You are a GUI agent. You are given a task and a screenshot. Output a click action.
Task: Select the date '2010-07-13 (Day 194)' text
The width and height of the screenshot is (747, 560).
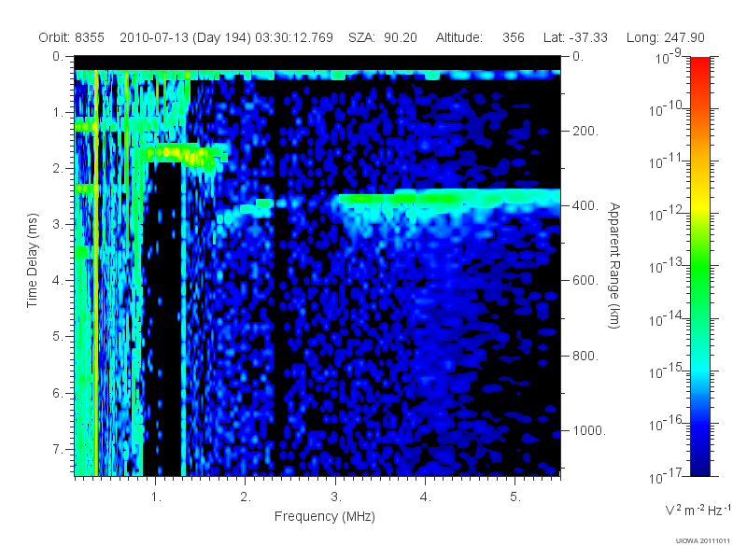185,37
